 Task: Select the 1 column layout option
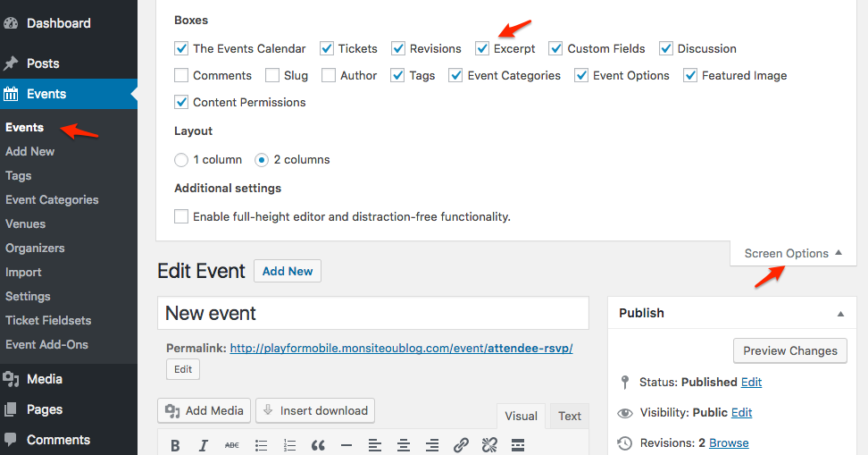click(181, 159)
